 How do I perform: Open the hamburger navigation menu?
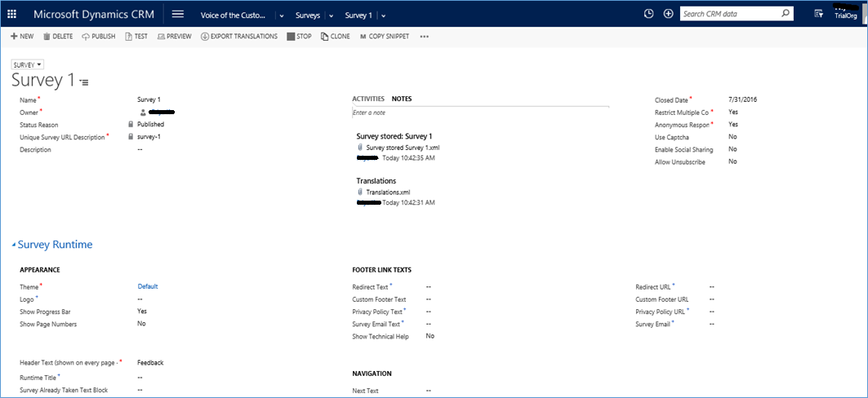[178, 15]
